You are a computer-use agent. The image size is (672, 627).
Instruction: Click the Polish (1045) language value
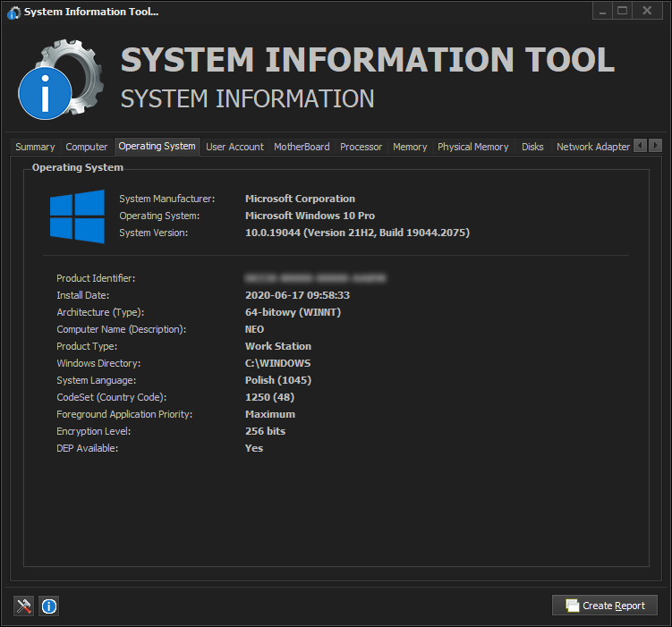pyautogui.click(x=278, y=380)
